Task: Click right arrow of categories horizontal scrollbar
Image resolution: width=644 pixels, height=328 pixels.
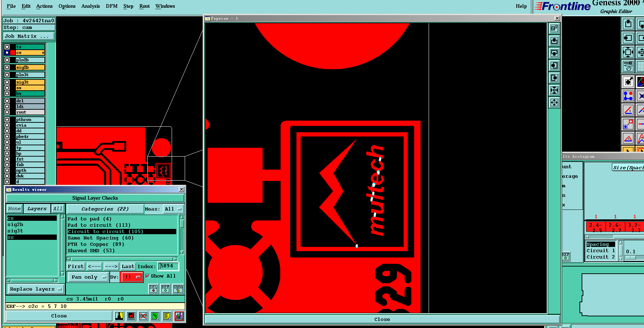Action: click(175, 259)
